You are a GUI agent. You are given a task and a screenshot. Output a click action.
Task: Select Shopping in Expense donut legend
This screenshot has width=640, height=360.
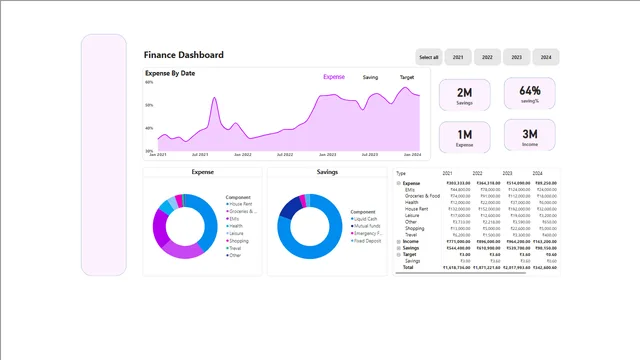click(237, 241)
